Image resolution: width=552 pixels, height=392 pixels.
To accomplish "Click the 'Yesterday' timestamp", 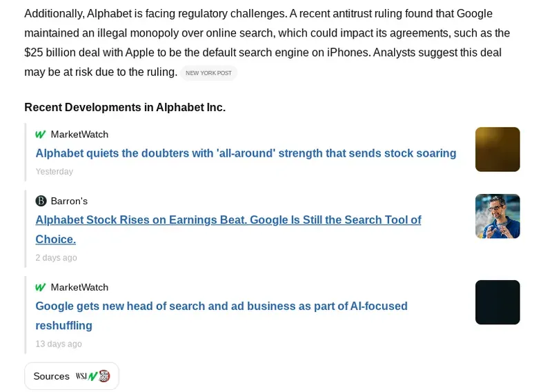I will pos(55,171).
